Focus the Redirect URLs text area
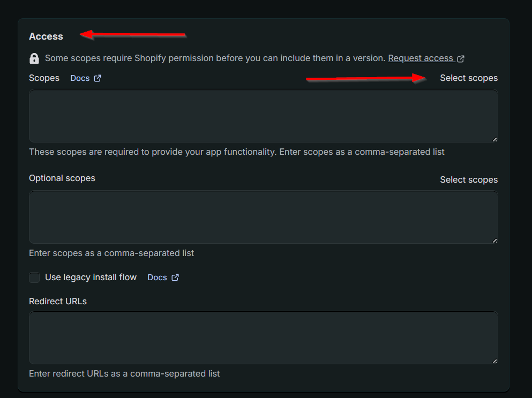Viewport: 532px width, 398px height. pos(263,337)
